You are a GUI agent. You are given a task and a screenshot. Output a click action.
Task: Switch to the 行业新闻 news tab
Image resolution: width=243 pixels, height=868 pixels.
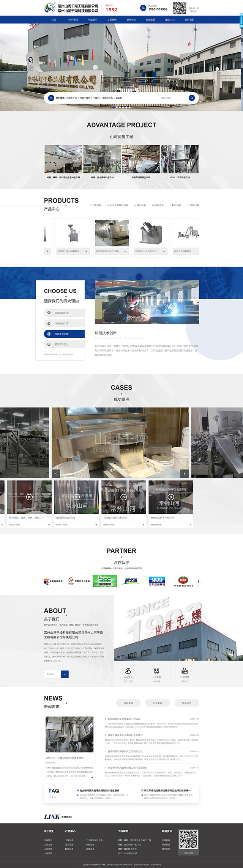pyautogui.click(x=157, y=703)
